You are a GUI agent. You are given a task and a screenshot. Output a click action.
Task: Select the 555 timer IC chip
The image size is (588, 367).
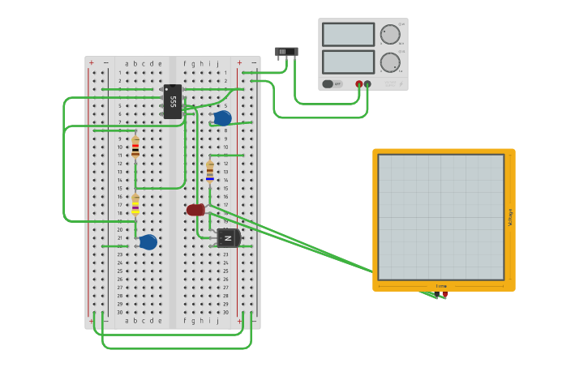pyautogui.click(x=173, y=101)
